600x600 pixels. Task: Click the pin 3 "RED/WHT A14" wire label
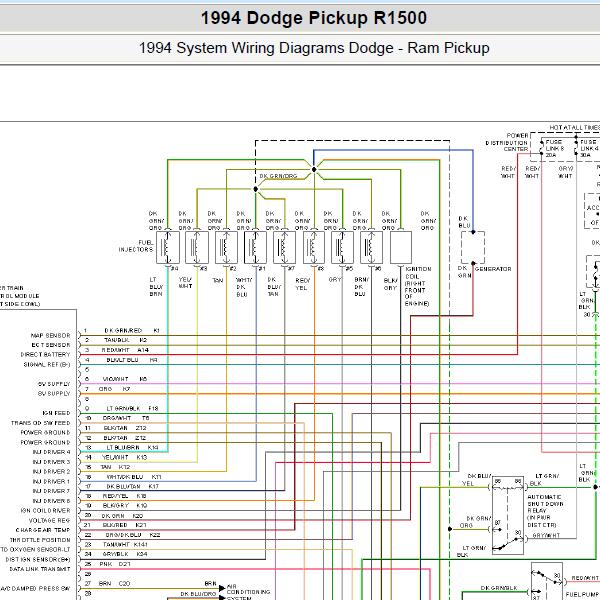point(125,350)
